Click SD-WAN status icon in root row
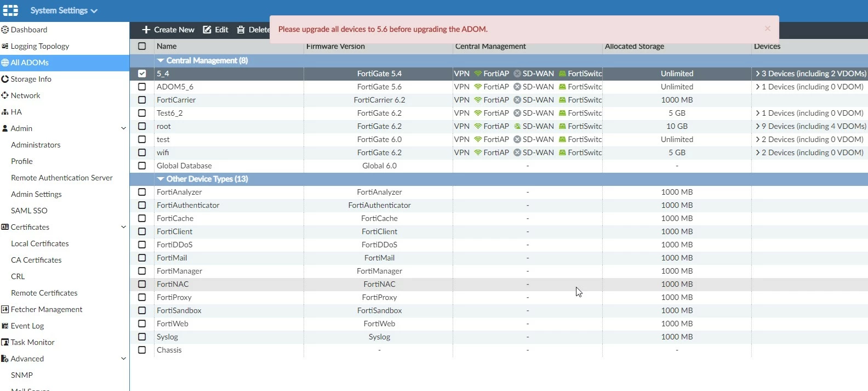This screenshot has width=868, height=391. [517, 126]
